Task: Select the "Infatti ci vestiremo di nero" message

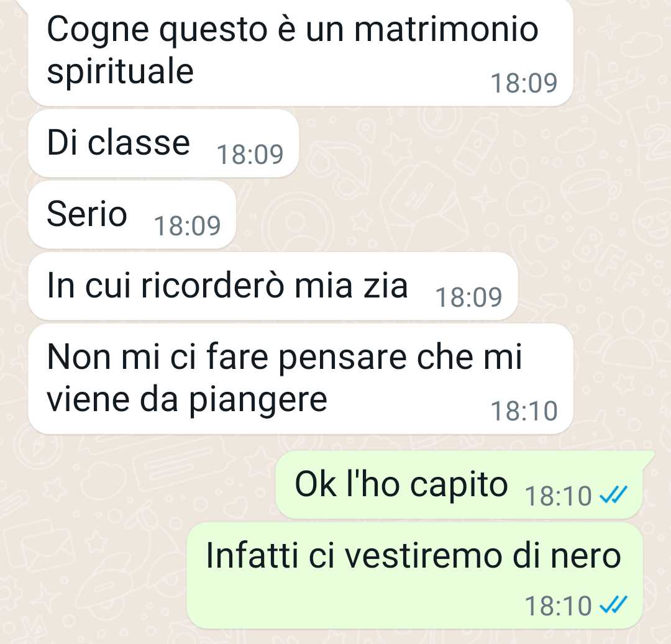Action: coord(414,576)
